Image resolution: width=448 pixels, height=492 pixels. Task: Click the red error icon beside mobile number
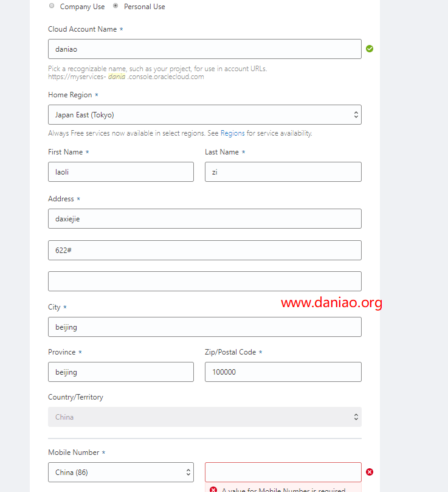coord(370,472)
